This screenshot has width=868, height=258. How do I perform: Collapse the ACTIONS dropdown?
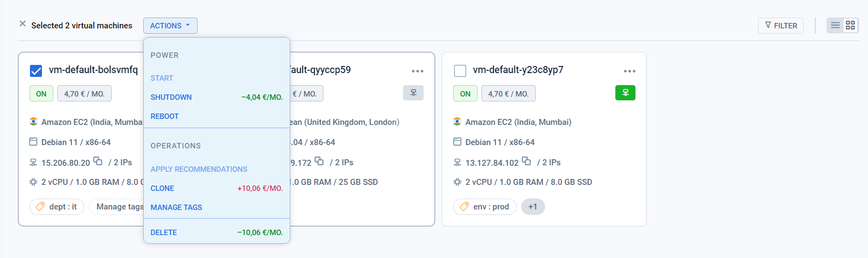point(170,26)
